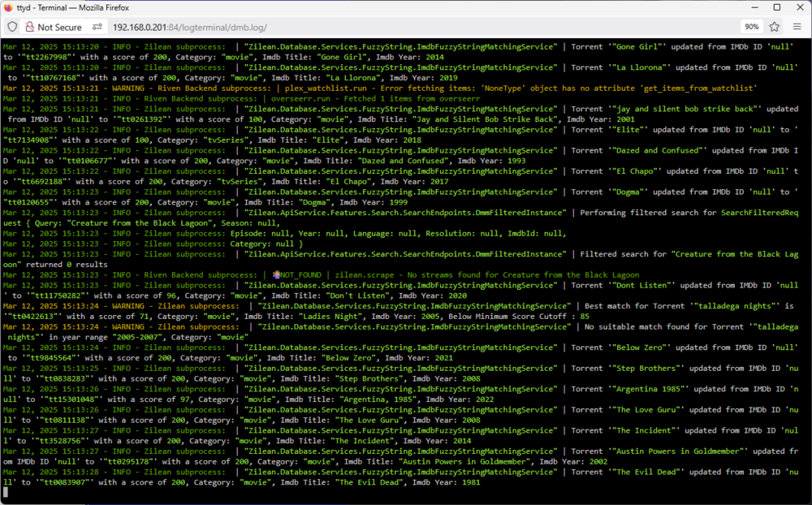Click the text "Category: null }"
Viewport: 812px width, 505px height.
(x=266, y=244)
